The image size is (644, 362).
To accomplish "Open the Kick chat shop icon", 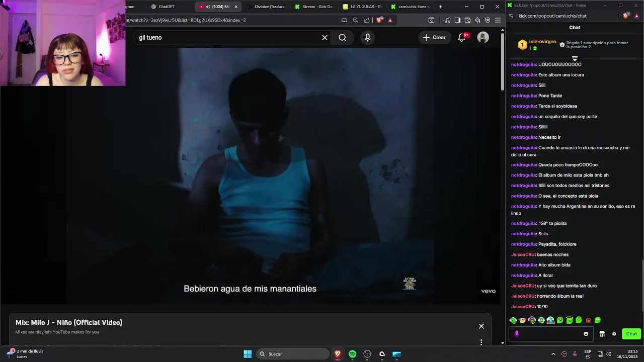I will pos(602,334).
